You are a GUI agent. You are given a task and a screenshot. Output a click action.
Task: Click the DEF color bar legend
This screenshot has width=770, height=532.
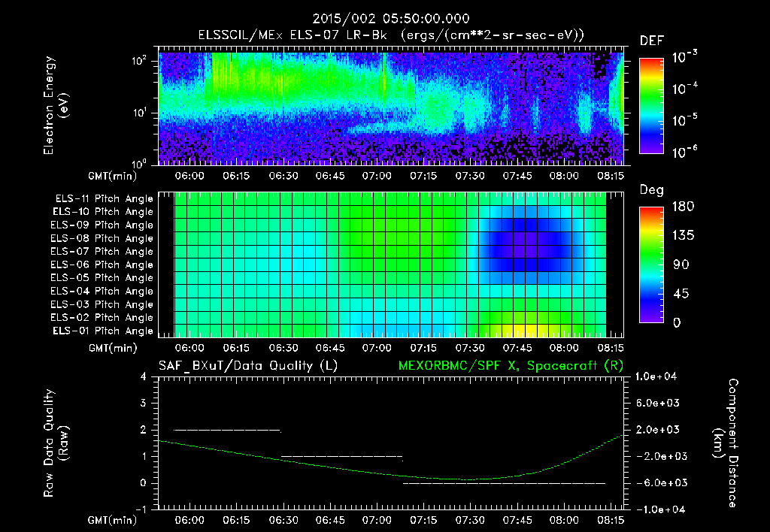[651, 106]
